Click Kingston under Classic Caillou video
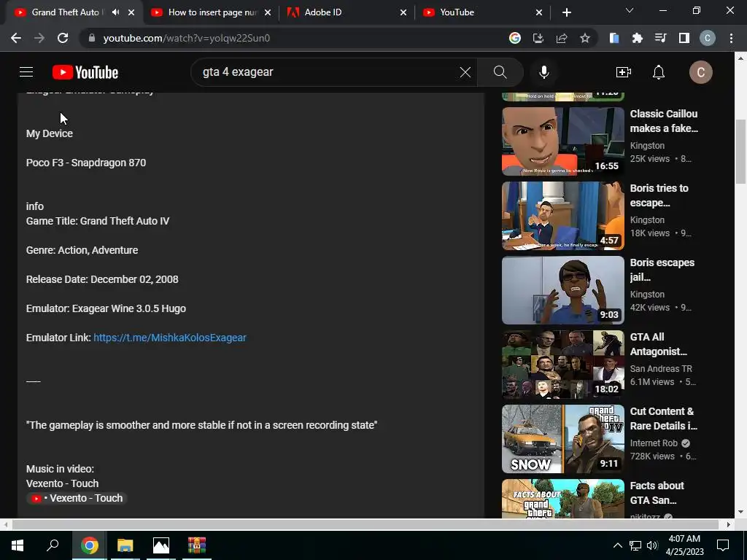This screenshot has width=747, height=560. coord(647,146)
